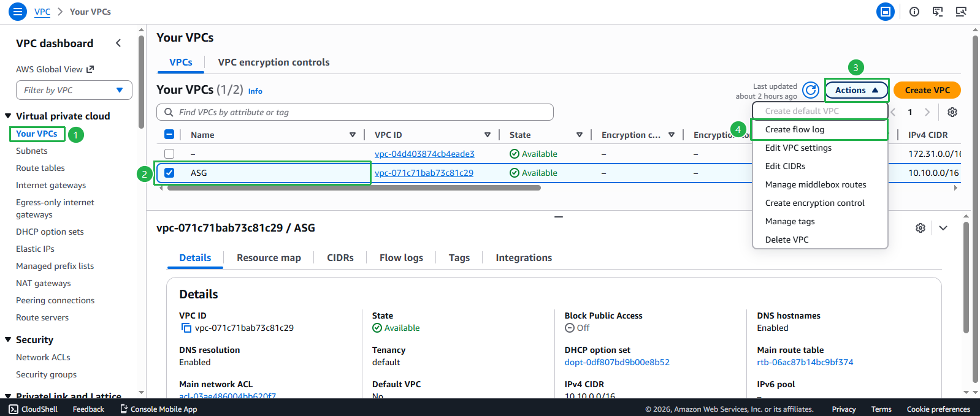980x416 pixels.
Task: Open link vpc-04d403874cb4eade3
Action: (x=424, y=154)
